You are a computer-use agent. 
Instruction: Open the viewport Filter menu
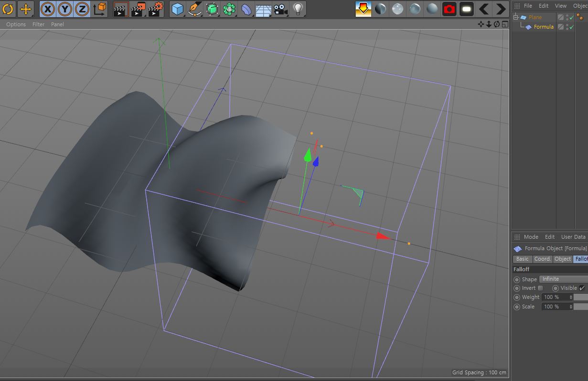(39, 24)
